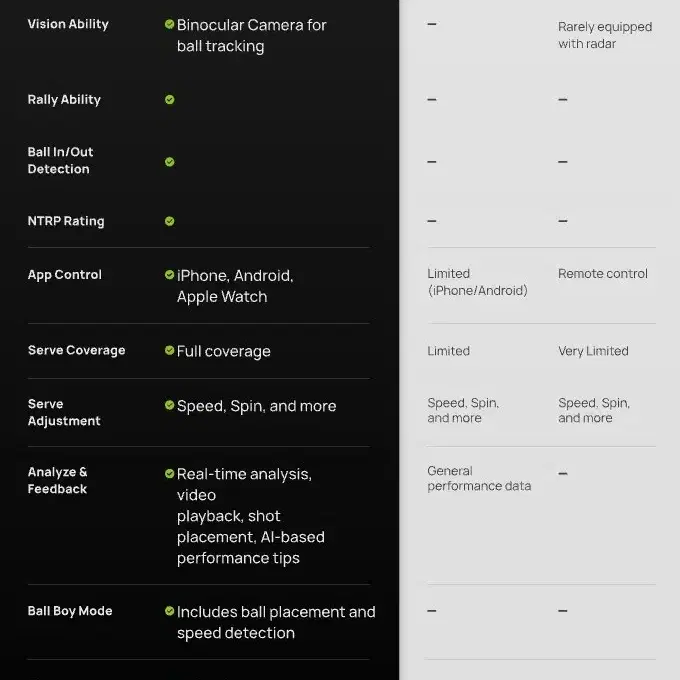The height and width of the screenshot is (680, 680).
Task: Click the App Control feature label
Action: pyautogui.click(x=65, y=275)
